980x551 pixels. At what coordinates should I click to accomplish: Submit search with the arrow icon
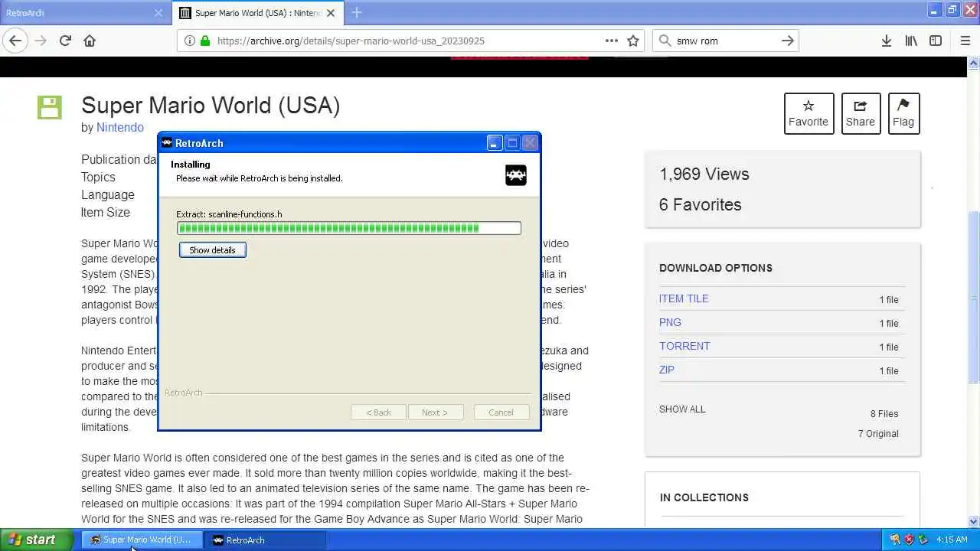[787, 41]
